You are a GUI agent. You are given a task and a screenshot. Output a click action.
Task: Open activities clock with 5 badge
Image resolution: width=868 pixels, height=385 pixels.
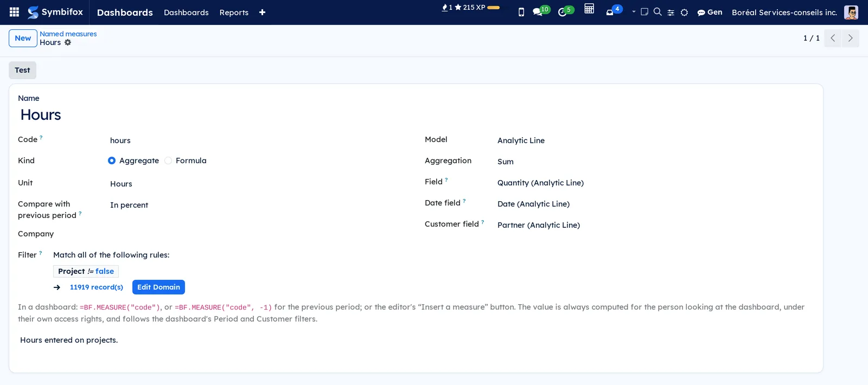[x=565, y=11]
